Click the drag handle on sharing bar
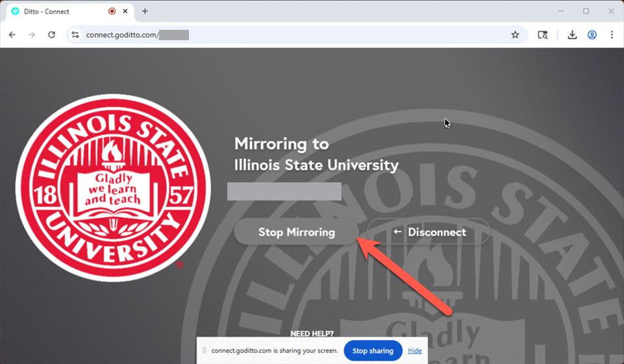Screen dimensions: 624x364 (204, 350)
